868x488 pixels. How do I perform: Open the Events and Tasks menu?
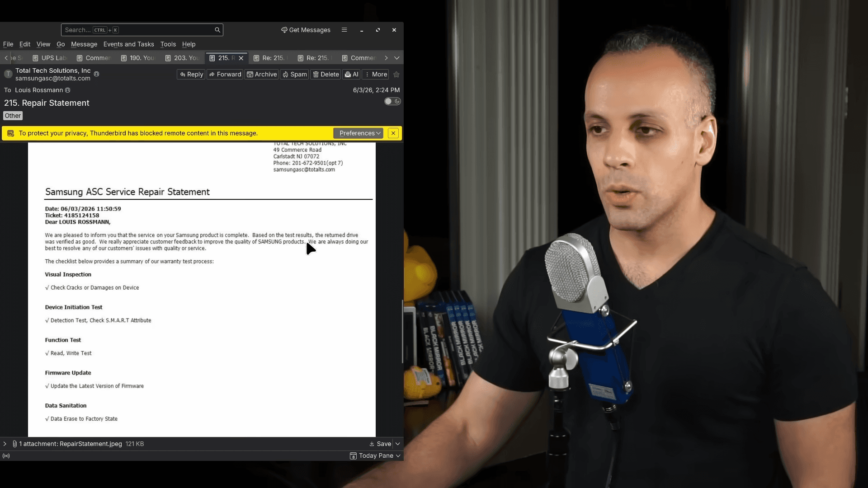click(x=129, y=44)
